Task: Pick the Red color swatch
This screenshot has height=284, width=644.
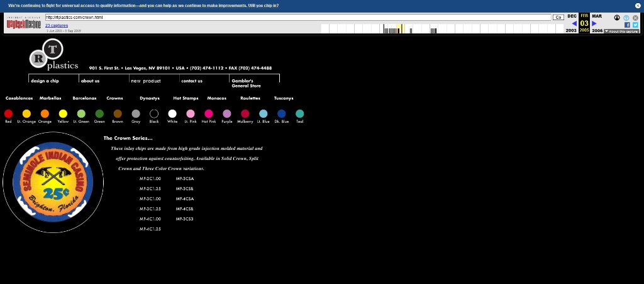Action: click(8, 114)
